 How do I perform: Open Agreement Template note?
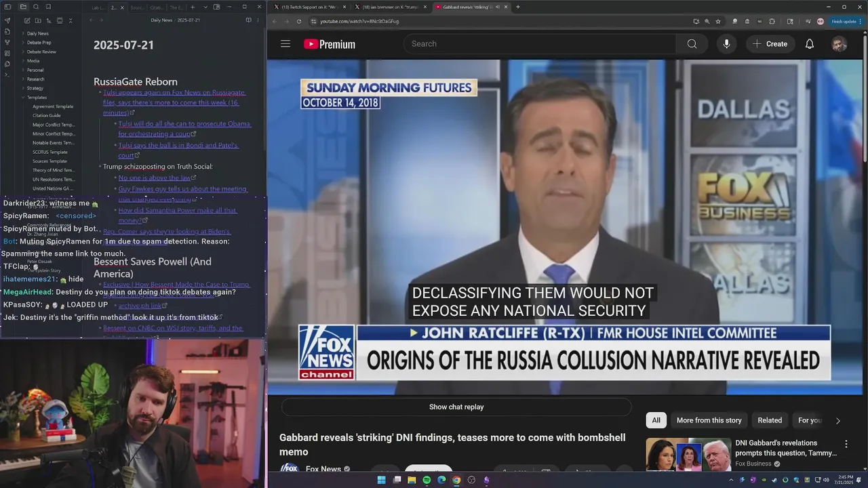tap(53, 106)
